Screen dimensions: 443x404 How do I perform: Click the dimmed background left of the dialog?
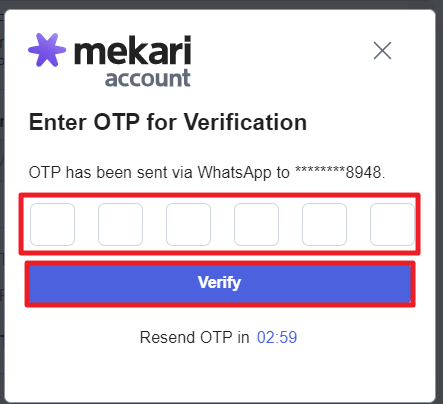click(x=2, y=200)
